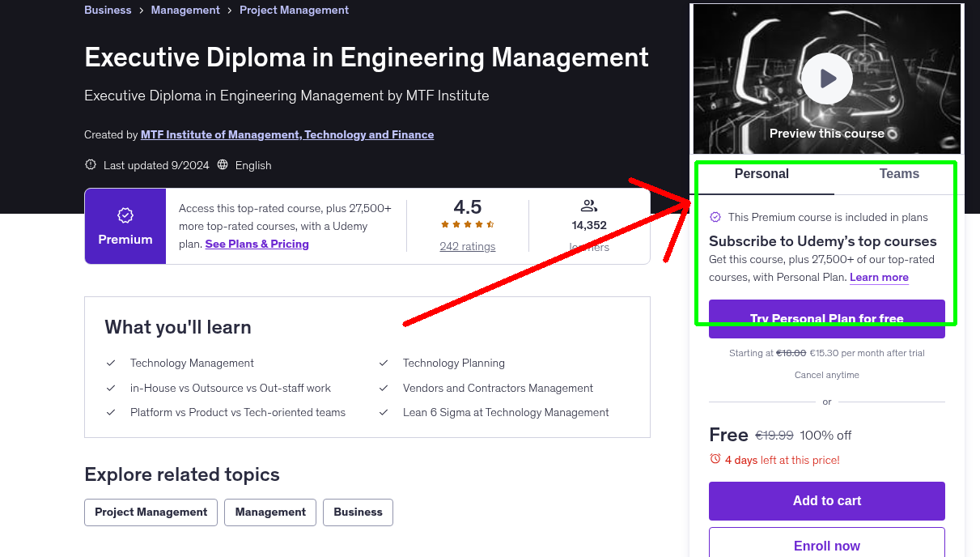This screenshot has height=557, width=980.
Task: Add the course to cart
Action: pos(827,501)
